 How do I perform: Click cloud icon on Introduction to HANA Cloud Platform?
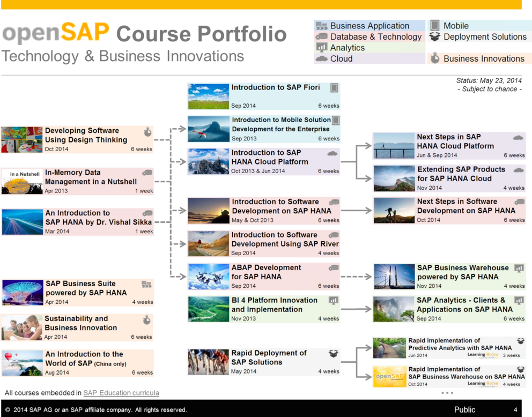coord(332,154)
